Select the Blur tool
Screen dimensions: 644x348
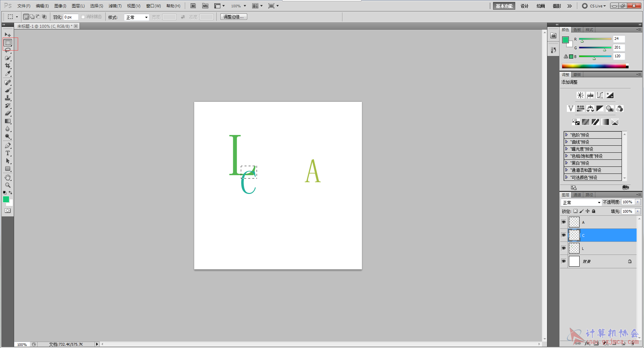tap(8, 129)
